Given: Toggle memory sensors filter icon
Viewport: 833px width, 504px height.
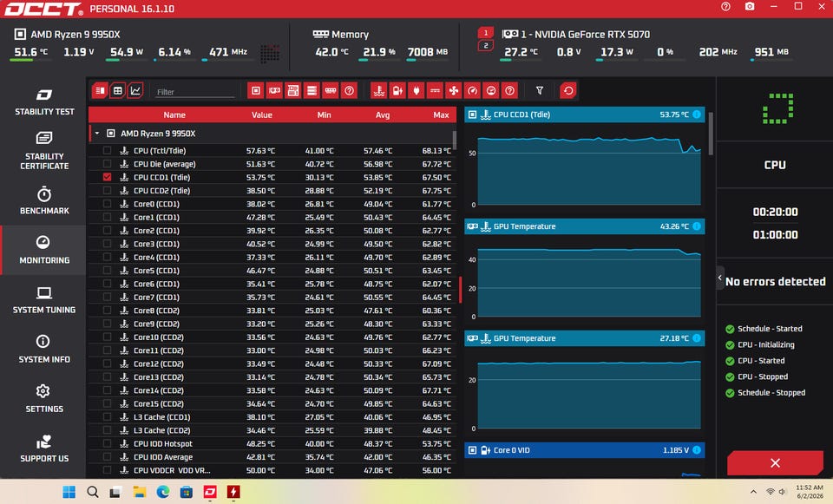Looking at the screenshot, I should coord(330,91).
